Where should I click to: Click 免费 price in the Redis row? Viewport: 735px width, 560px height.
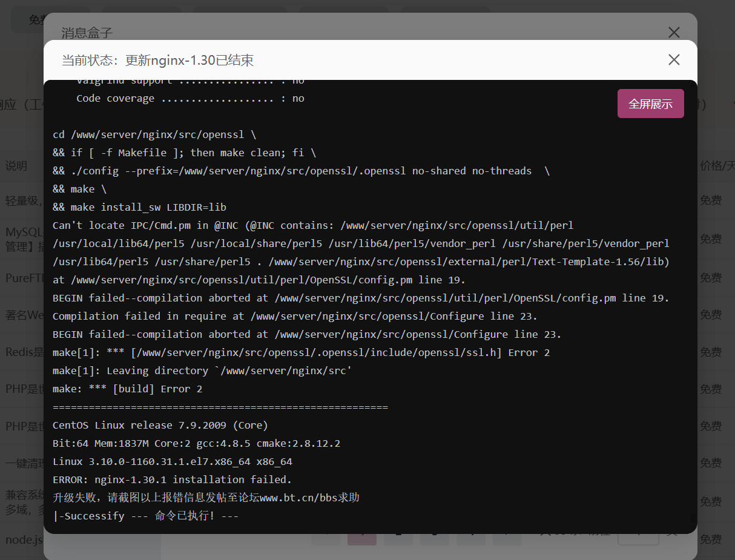(711, 352)
